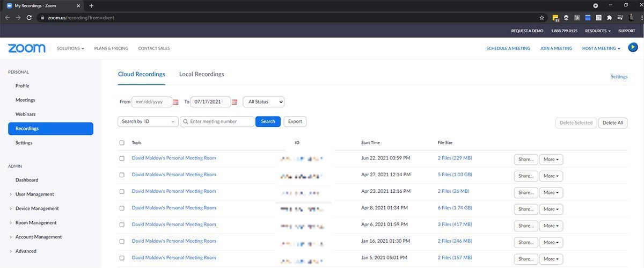Open Settings in the Personal sidebar
The height and width of the screenshot is (268, 644).
24,143
